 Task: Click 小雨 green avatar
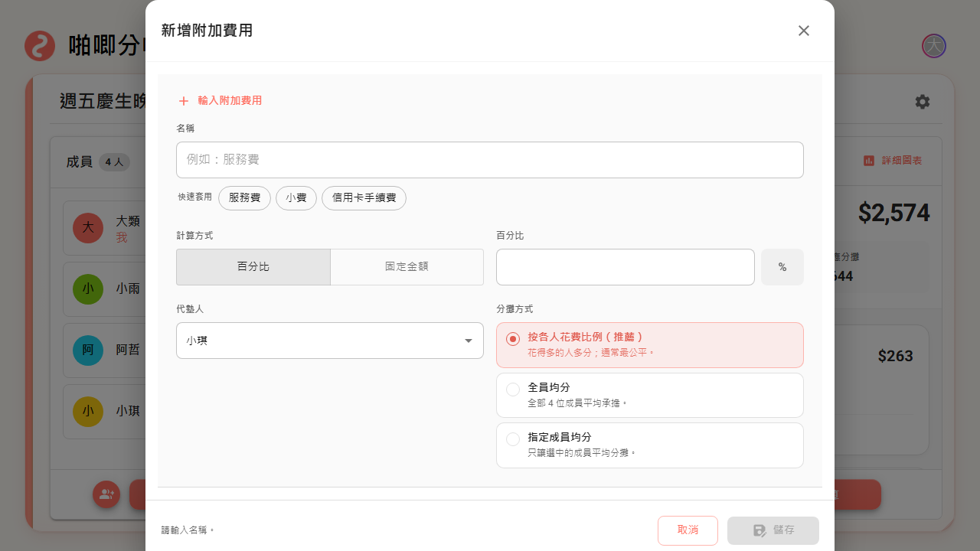pyautogui.click(x=88, y=289)
